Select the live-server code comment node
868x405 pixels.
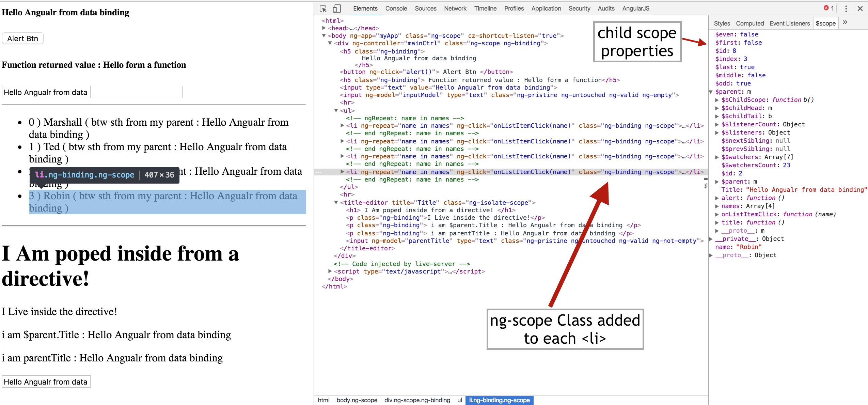(x=402, y=264)
